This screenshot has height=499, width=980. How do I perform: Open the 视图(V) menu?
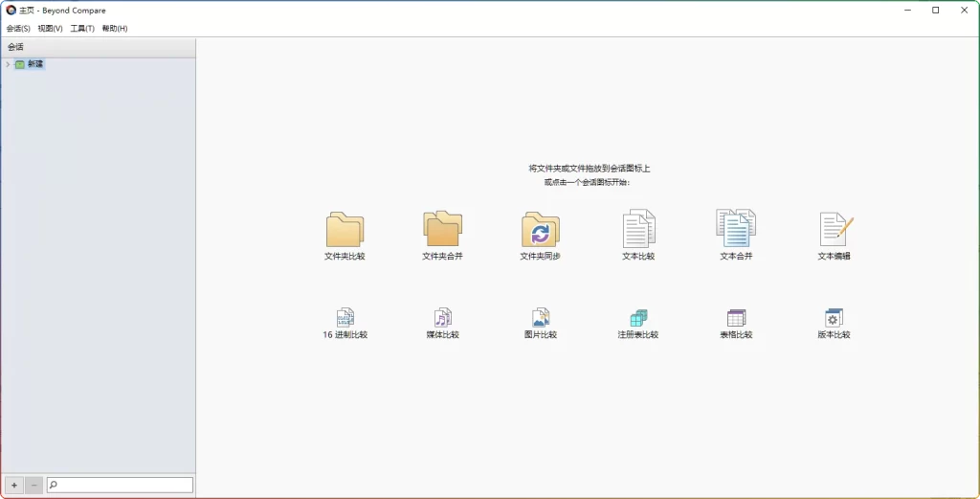pyautogui.click(x=50, y=29)
